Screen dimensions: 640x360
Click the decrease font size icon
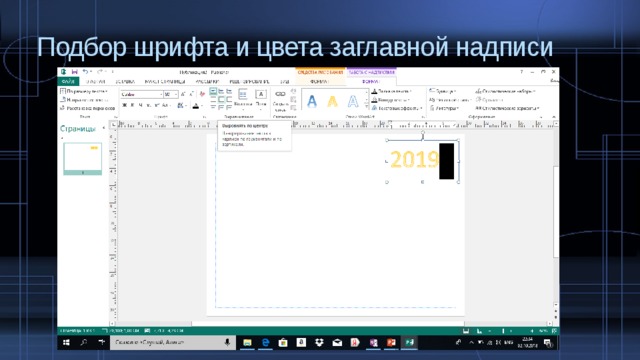pyautogui.click(x=191, y=94)
